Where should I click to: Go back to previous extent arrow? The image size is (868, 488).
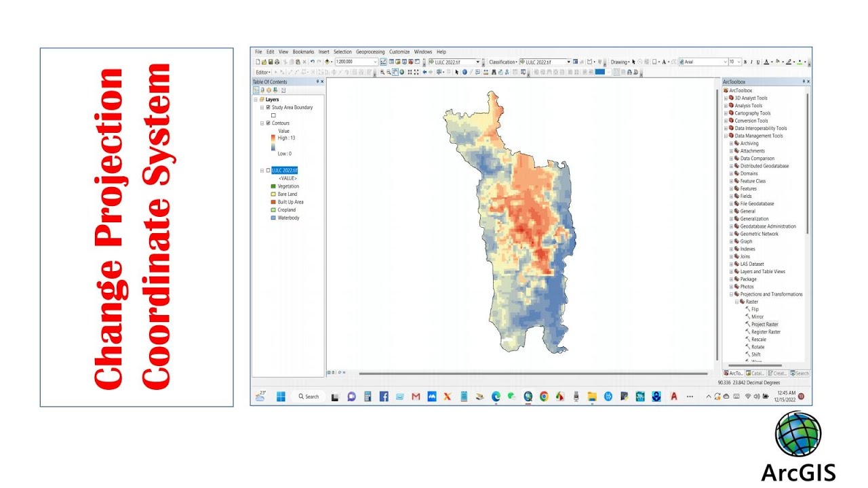pos(425,72)
